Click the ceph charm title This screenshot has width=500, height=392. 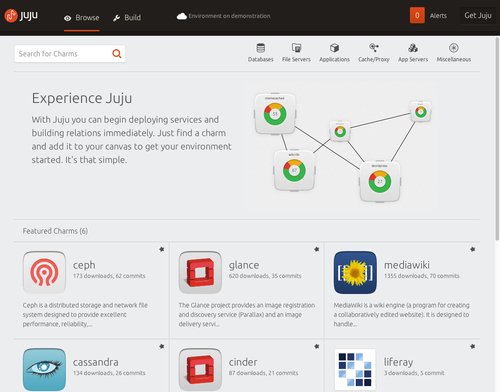click(84, 265)
